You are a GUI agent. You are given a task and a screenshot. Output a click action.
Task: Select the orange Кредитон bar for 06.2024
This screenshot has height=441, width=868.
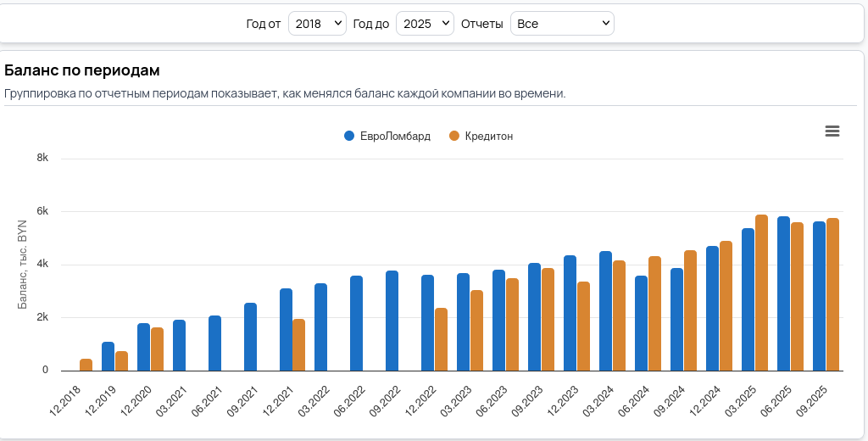point(654,313)
